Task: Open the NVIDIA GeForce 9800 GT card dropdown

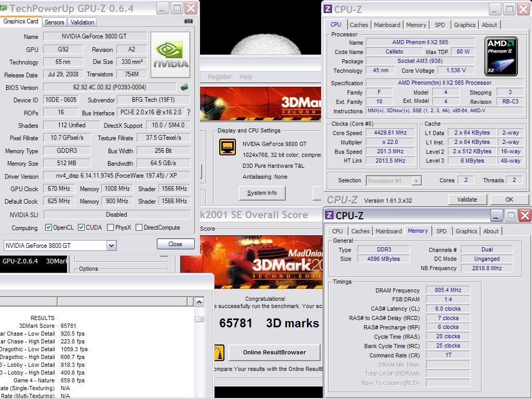Action: click(x=111, y=246)
